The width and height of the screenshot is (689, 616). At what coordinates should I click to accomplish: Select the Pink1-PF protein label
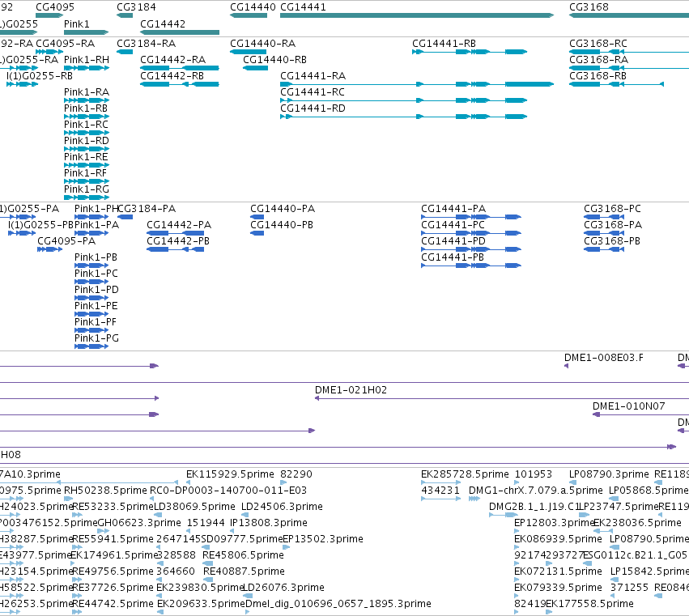point(96,322)
